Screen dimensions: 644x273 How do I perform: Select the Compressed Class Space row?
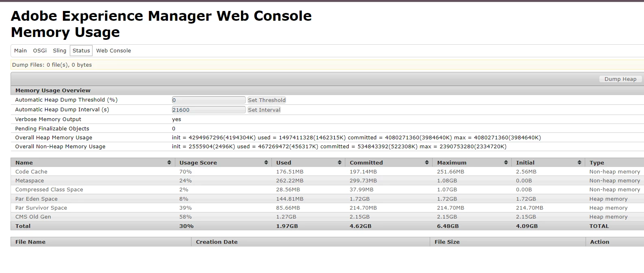327,190
